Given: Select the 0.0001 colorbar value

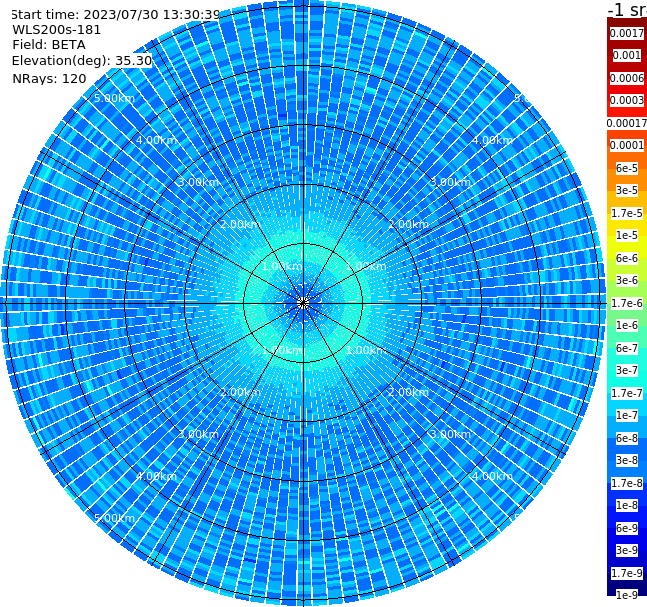Looking at the screenshot, I should (627, 145).
